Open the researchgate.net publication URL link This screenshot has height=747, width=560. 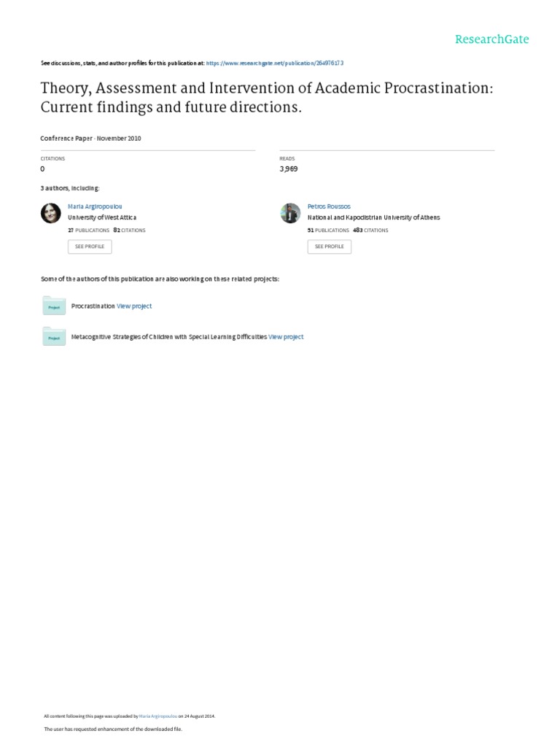pyautogui.click(x=276, y=63)
